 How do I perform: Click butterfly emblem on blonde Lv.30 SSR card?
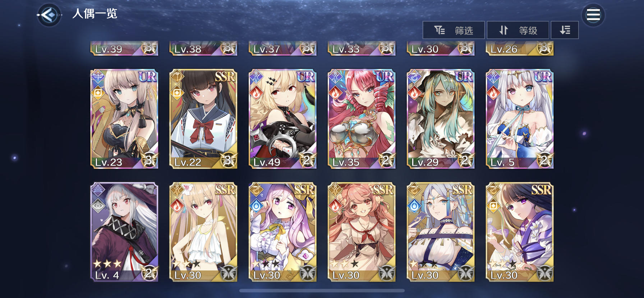[x=228, y=273]
